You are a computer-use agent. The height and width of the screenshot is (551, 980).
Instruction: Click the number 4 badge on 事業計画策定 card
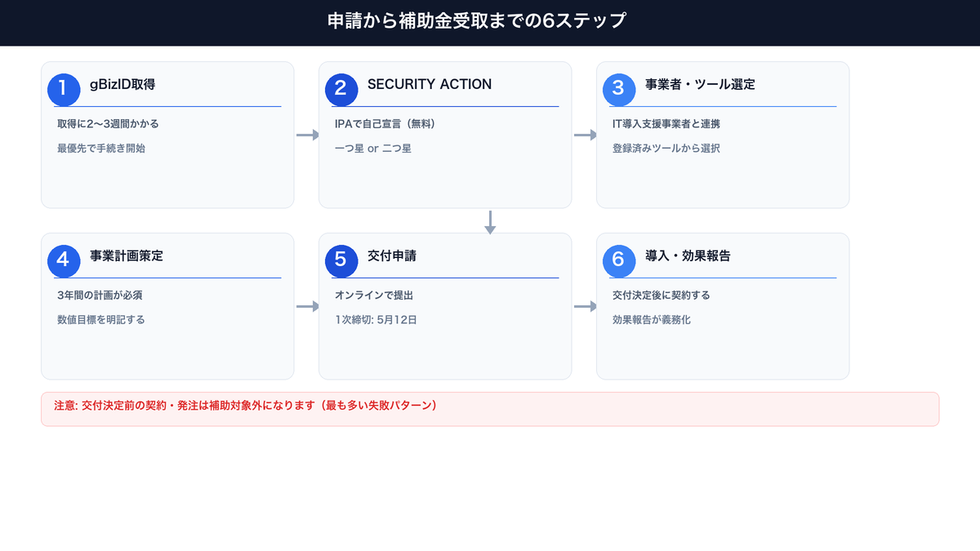click(64, 261)
